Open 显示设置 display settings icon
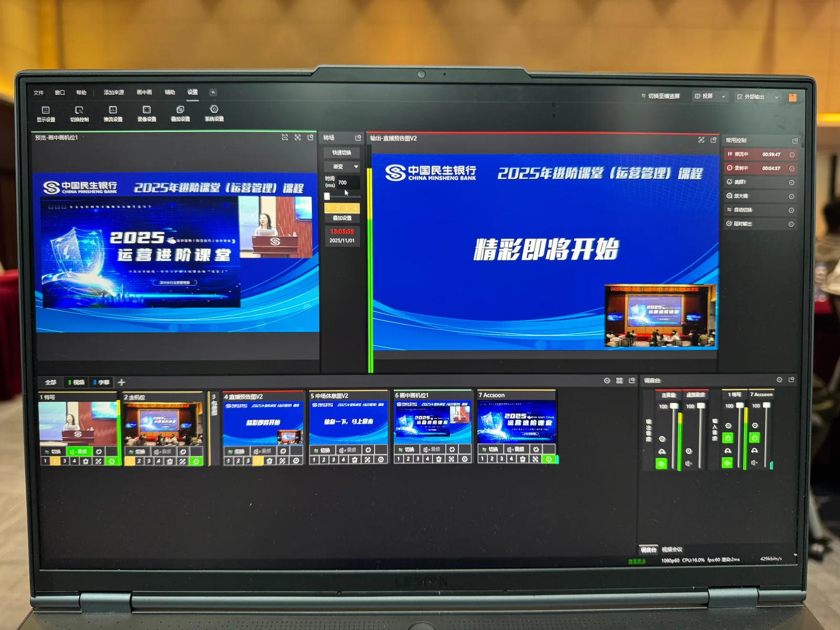This screenshot has height=630, width=840. [46, 113]
